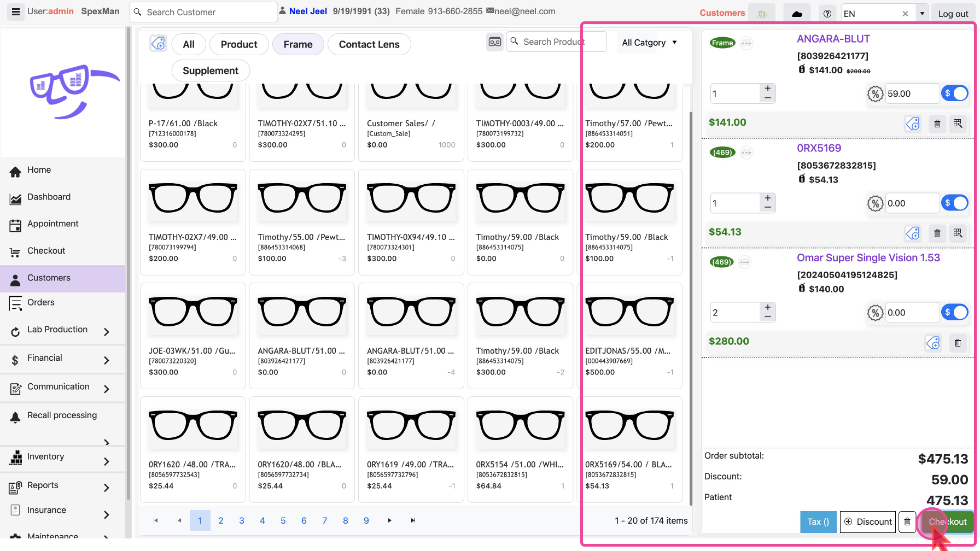Screen dimensions: 980x551
Task: Delete the ANGARA-BLUT item using trash icon
Action: [x=937, y=124]
